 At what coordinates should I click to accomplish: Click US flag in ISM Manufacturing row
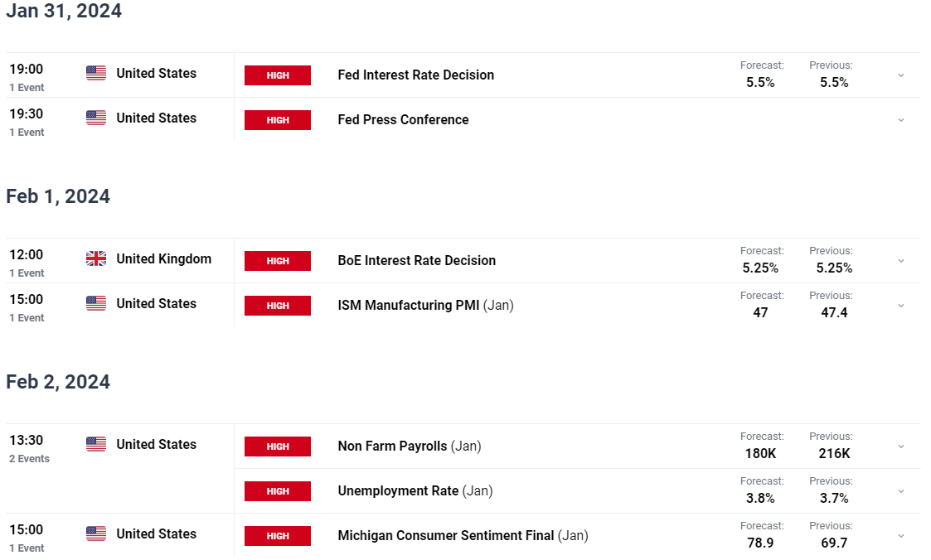coord(96,303)
